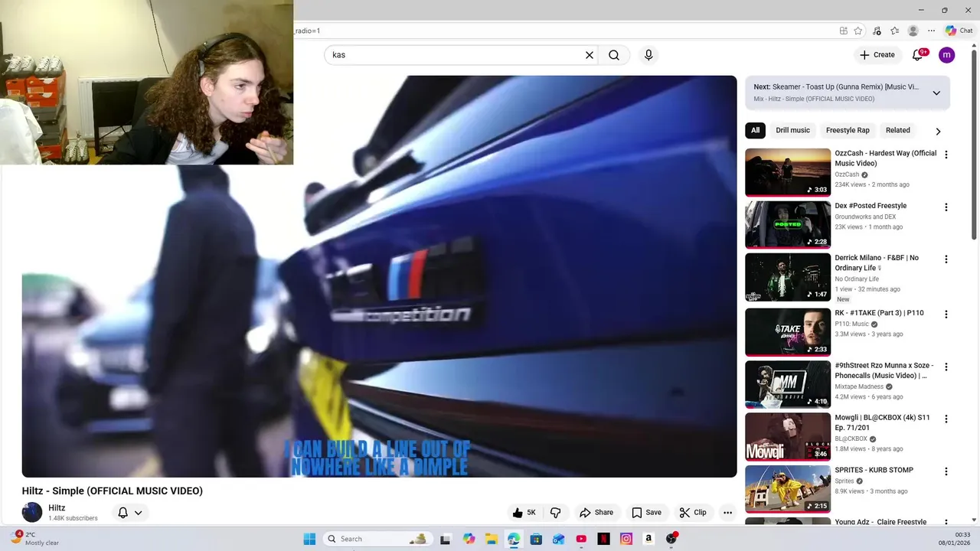The image size is (980, 551).
Task: Click the page vertical scrollbar
Action: point(975,145)
